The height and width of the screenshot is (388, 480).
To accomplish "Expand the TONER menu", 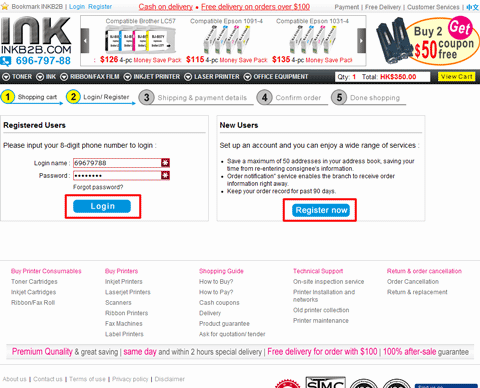I will tap(17, 77).
